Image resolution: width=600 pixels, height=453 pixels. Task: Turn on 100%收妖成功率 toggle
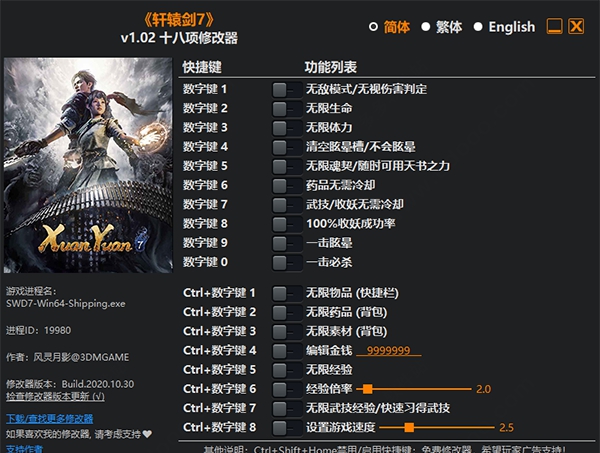tap(287, 225)
